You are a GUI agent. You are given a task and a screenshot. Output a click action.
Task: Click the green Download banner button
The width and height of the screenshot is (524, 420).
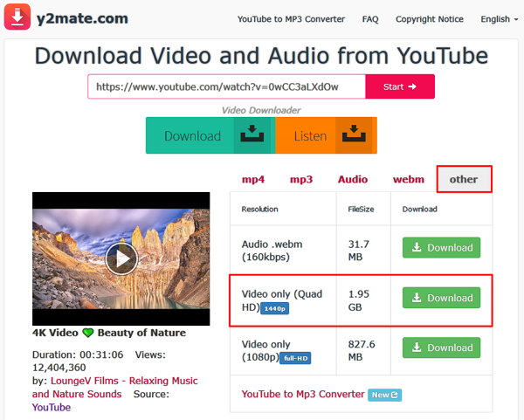coord(210,135)
